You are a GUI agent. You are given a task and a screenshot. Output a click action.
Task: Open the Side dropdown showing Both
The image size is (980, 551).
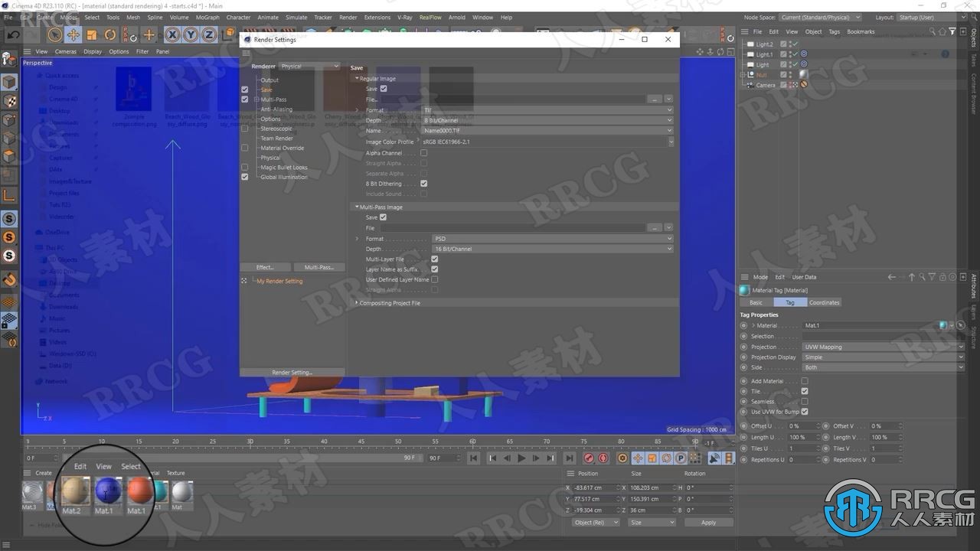tap(884, 367)
